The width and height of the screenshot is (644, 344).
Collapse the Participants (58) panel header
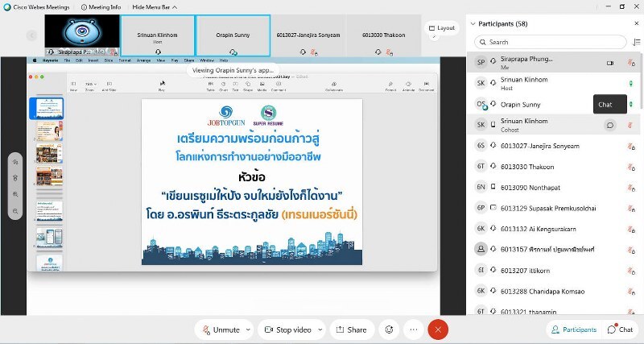pos(473,23)
